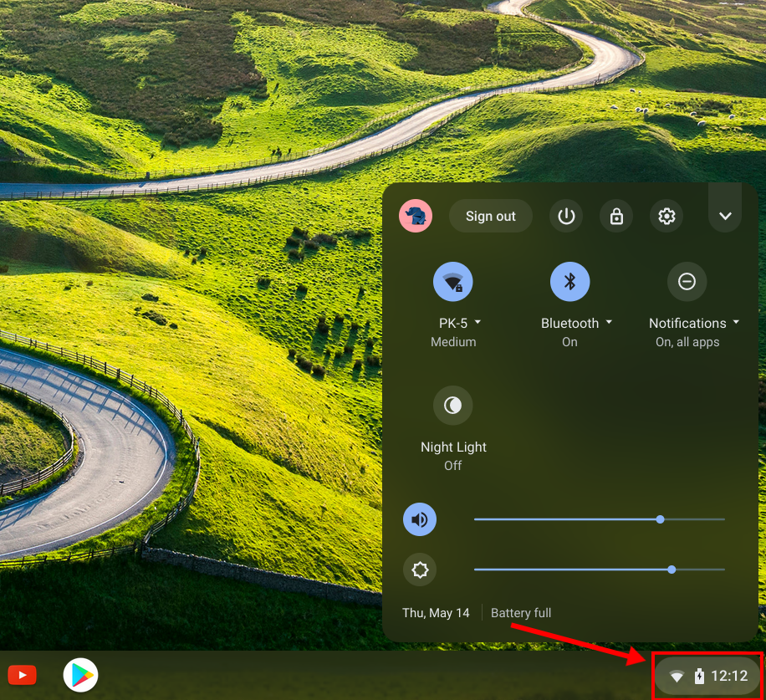The image size is (766, 700).
Task: Click the 'On, all apps' label
Action: coord(687,342)
